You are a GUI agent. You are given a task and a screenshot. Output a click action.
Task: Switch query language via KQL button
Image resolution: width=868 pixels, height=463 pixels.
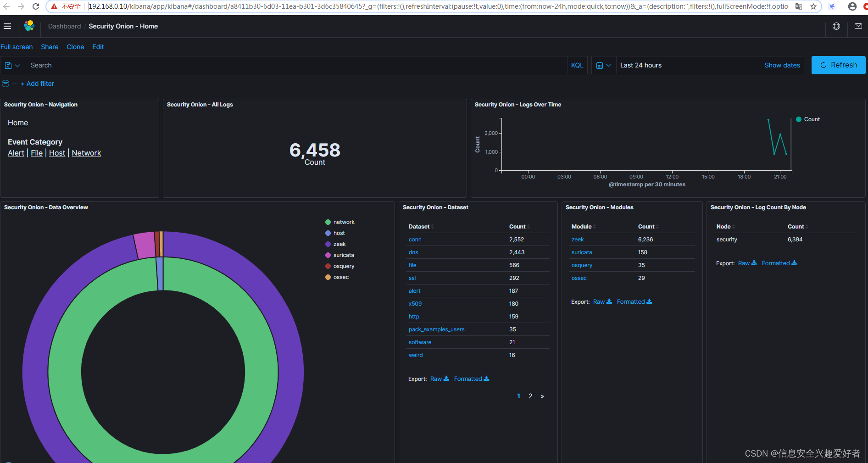pos(577,65)
